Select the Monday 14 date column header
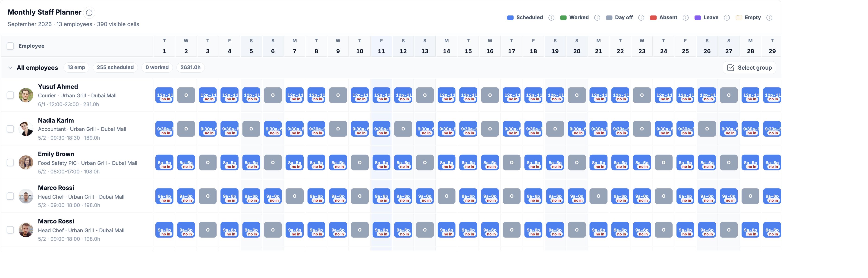 [447, 46]
